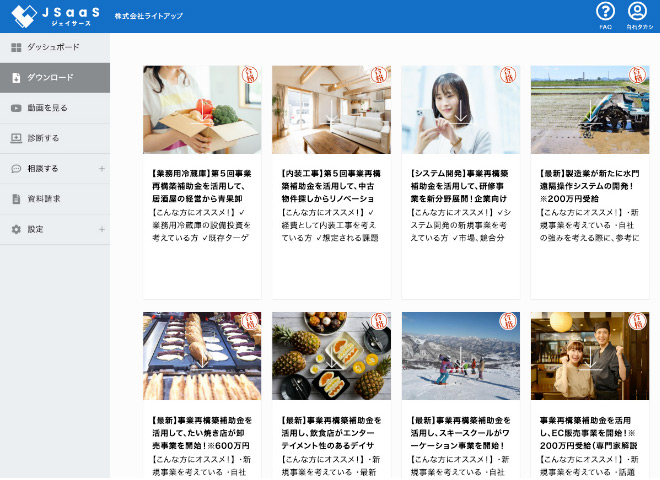Click the ダッシュボード grid icon

pyautogui.click(x=16, y=47)
